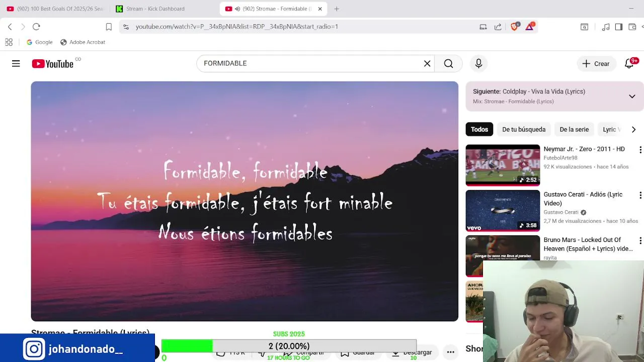Bookmark this page in the address bar
The height and width of the screenshot is (362, 644).
pyautogui.click(x=109, y=27)
